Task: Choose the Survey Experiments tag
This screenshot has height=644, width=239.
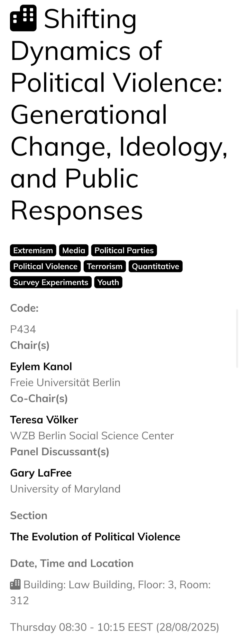Action: click(51, 282)
